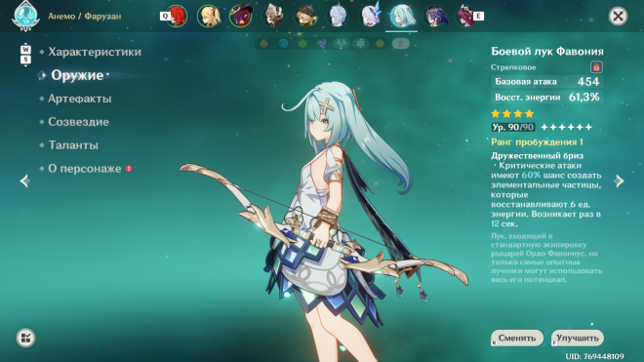The height and width of the screenshot is (362, 644).
Task: Open the bottom-left checklist grid icon
Action: pos(25,338)
